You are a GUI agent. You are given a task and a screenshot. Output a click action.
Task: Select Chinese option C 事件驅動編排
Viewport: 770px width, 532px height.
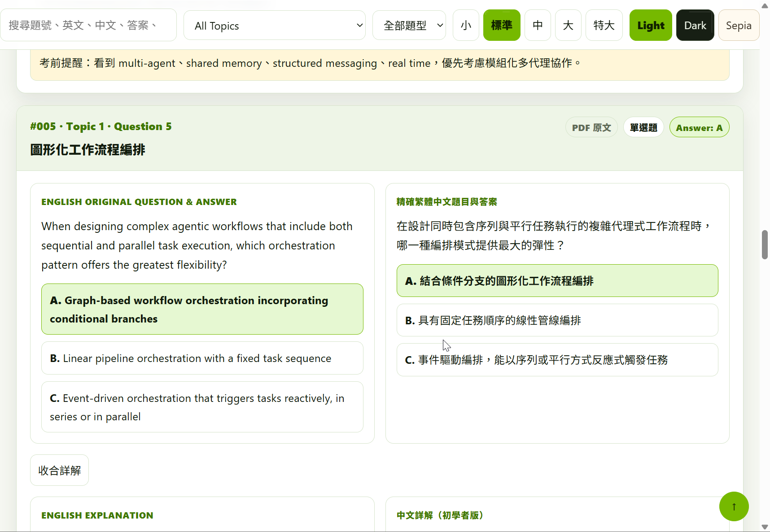point(557,360)
